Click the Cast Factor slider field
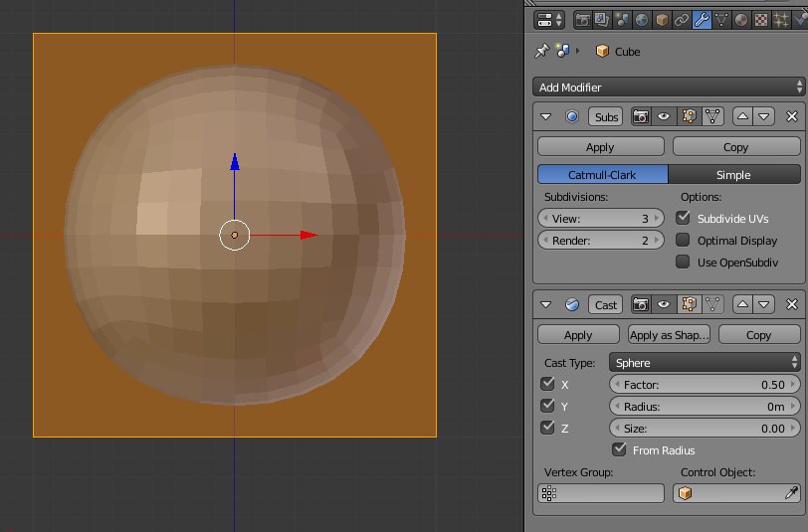The height and width of the screenshot is (532, 808). pyautogui.click(x=705, y=384)
